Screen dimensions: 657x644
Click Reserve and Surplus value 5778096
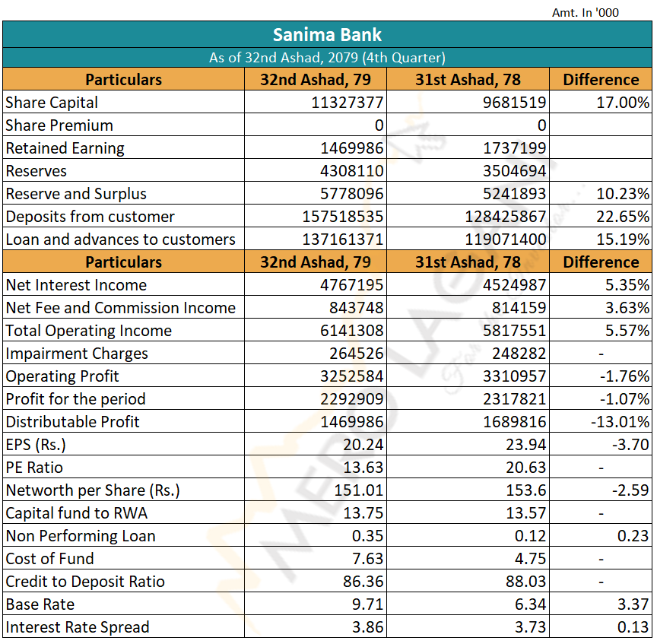(352, 194)
